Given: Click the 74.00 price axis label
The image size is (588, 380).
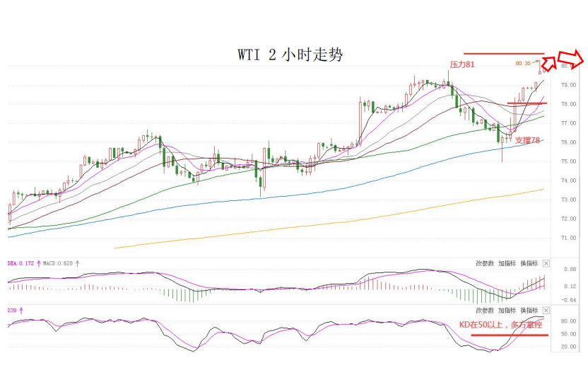Looking at the screenshot, I should [x=568, y=180].
